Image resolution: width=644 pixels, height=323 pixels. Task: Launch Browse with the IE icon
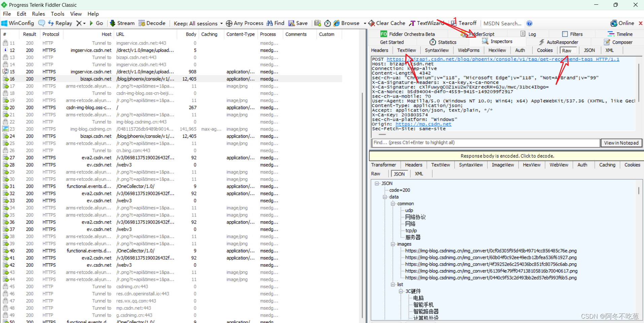pos(346,23)
